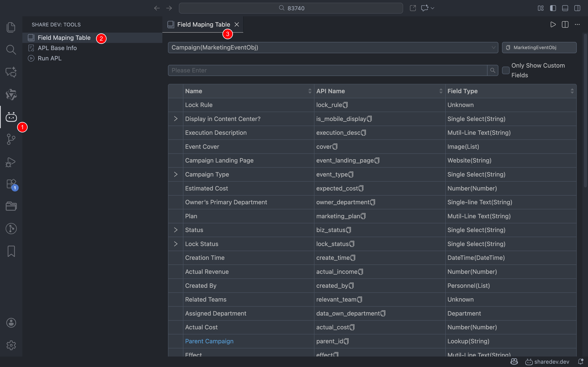Toggle the primary side bar layout button
The width and height of the screenshot is (588, 367).
553,8
